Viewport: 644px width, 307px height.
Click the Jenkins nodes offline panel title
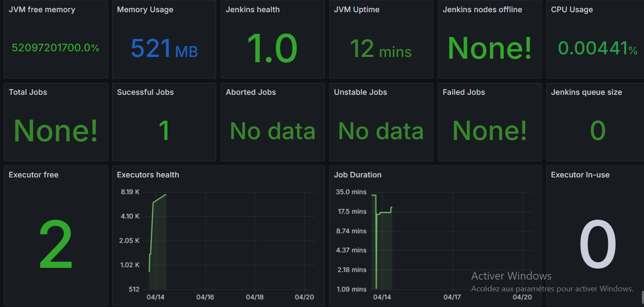tap(482, 10)
